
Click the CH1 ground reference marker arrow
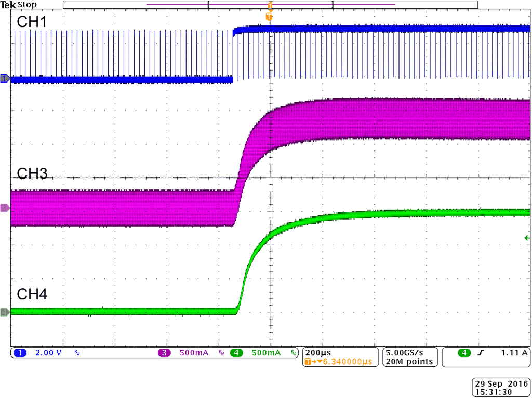4,79
